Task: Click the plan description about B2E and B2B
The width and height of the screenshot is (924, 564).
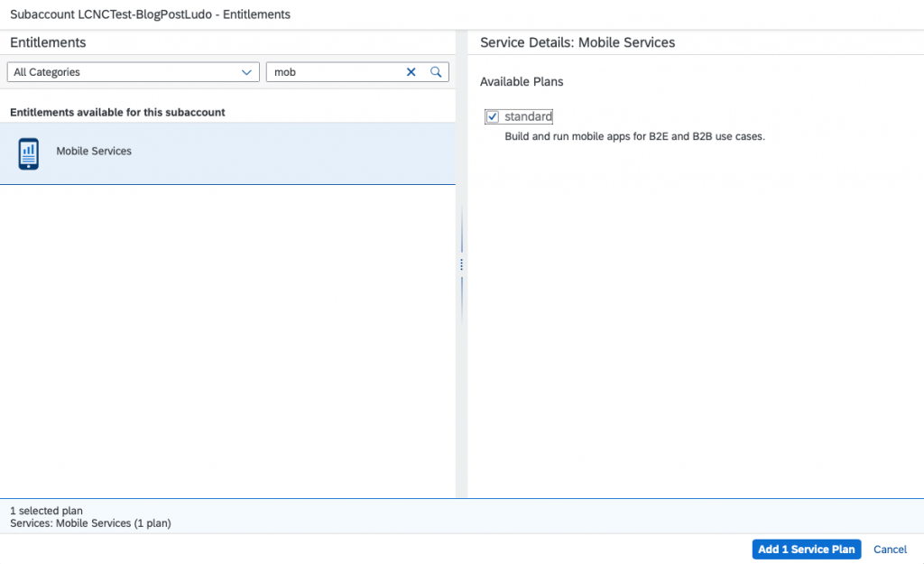Action: coord(634,136)
